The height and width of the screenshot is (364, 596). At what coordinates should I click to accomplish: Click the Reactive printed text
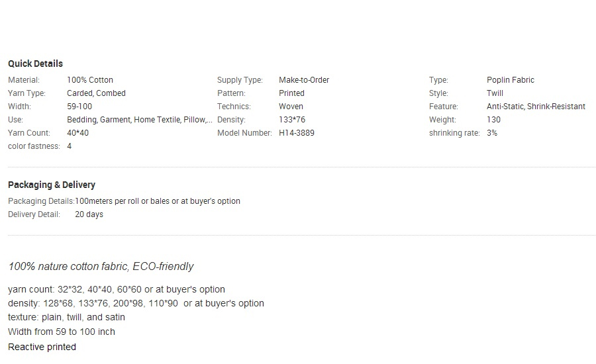pyautogui.click(x=42, y=347)
